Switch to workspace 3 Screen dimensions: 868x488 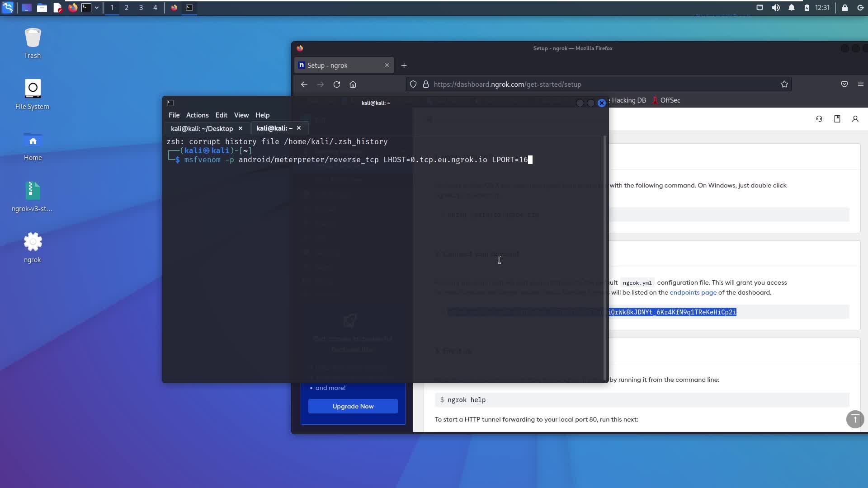pyautogui.click(x=141, y=8)
